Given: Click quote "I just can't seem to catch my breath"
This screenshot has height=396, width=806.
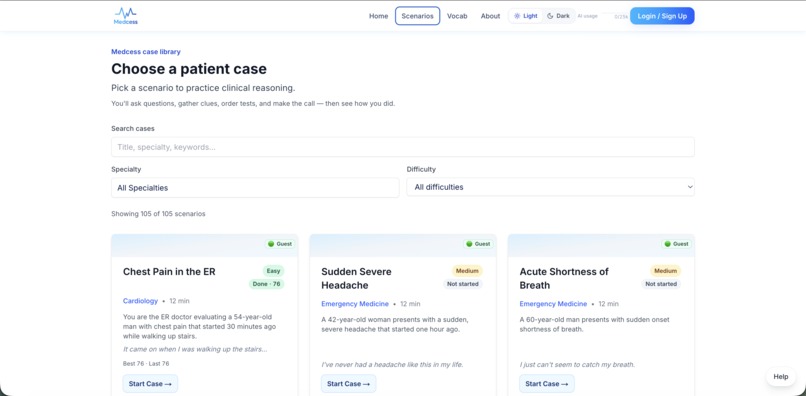Looking at the screenshot, I should pyautogui.click(x=577, y=365).
